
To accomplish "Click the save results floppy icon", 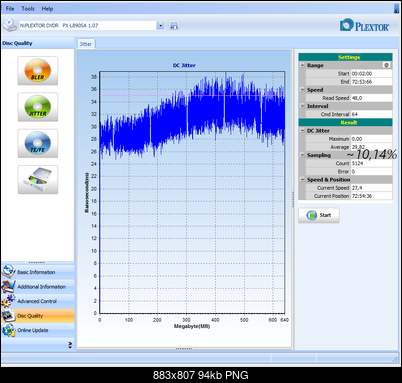I will point(174,26).
